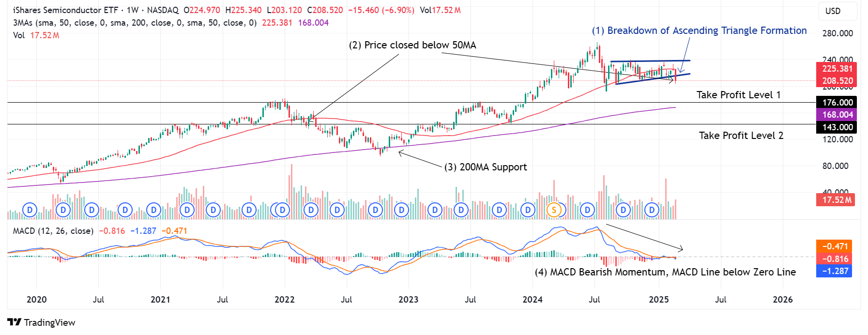Click the NASDAQ exchange label
The width and height of the screenshot is (868, 335).
pyautogui.click(x=163, y=10)
